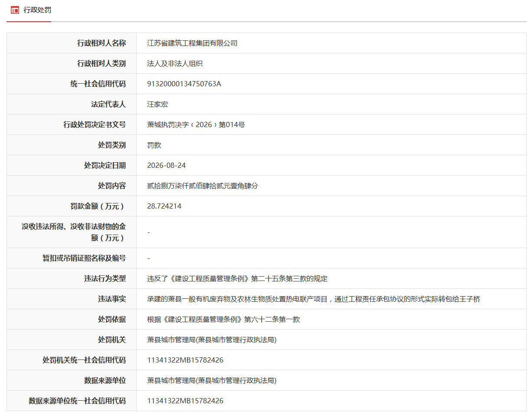Click the label 处罚依据
532x415 pixels.
(112, 319)
